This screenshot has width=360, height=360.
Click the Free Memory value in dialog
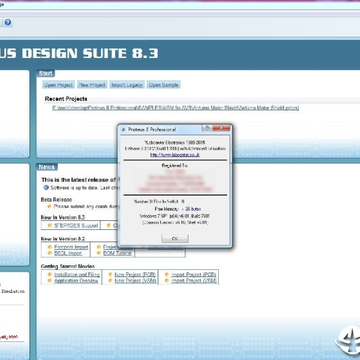[x=191, y=209]
